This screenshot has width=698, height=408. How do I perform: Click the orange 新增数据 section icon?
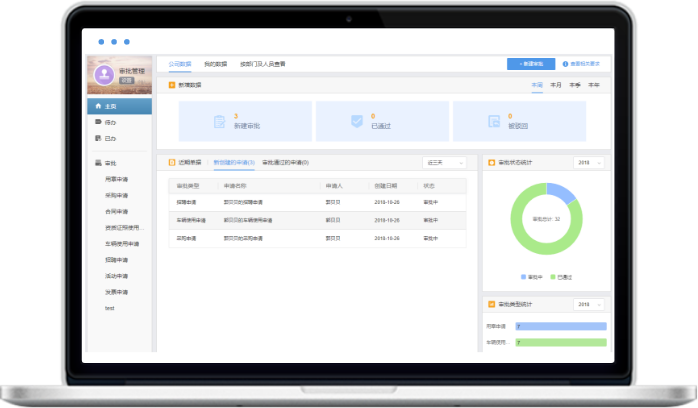[172, 85]
